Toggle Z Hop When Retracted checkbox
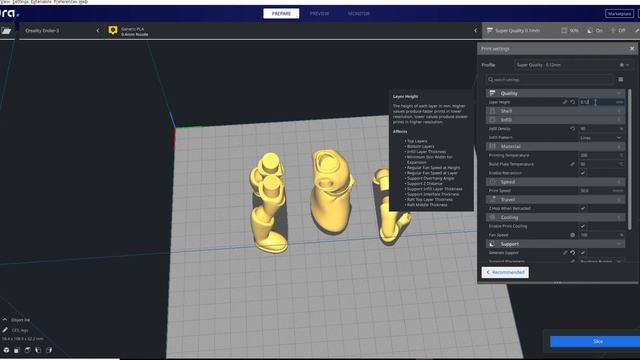640x360 pixels. tap(583, 208)
